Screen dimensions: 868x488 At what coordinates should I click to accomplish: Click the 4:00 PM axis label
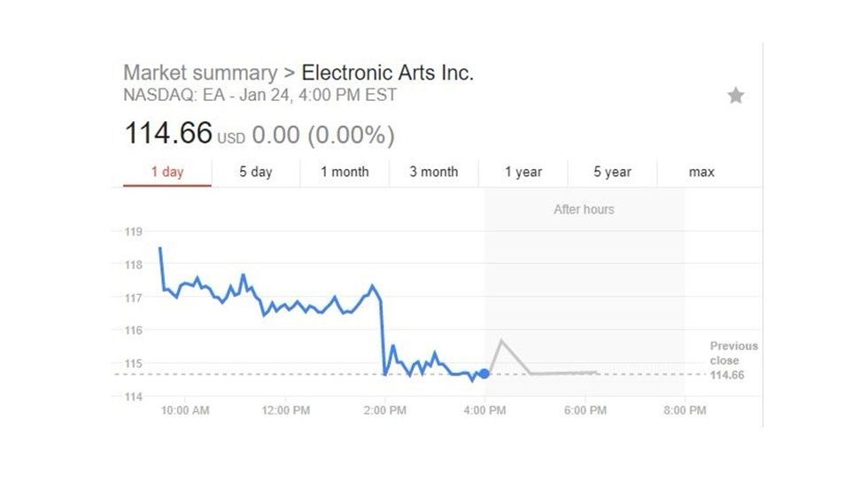tap(485, 411)
